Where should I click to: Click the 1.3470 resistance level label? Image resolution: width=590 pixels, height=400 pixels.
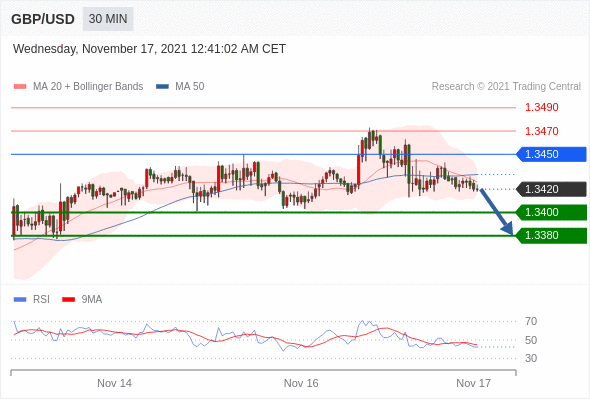pyautogui.click(x=542, y=131)
